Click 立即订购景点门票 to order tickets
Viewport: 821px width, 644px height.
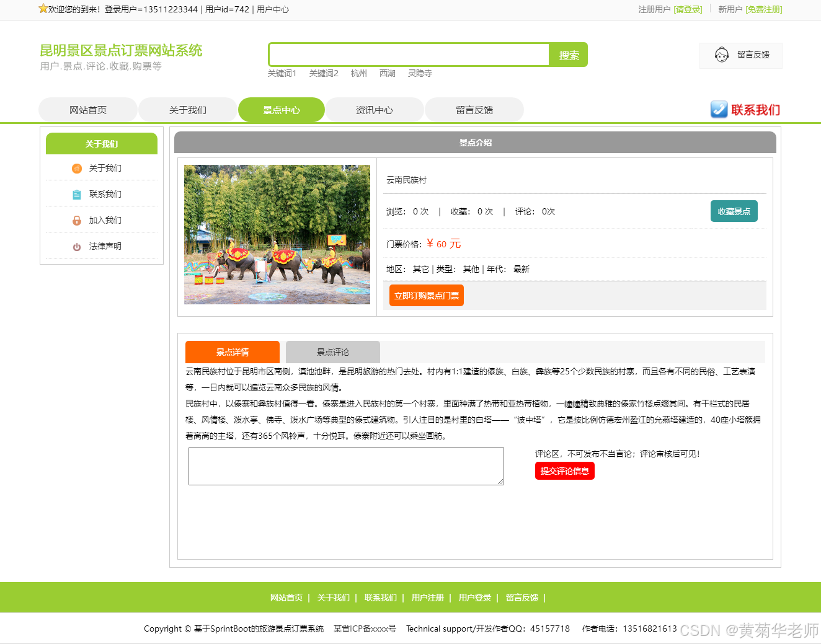pos(426,295)
